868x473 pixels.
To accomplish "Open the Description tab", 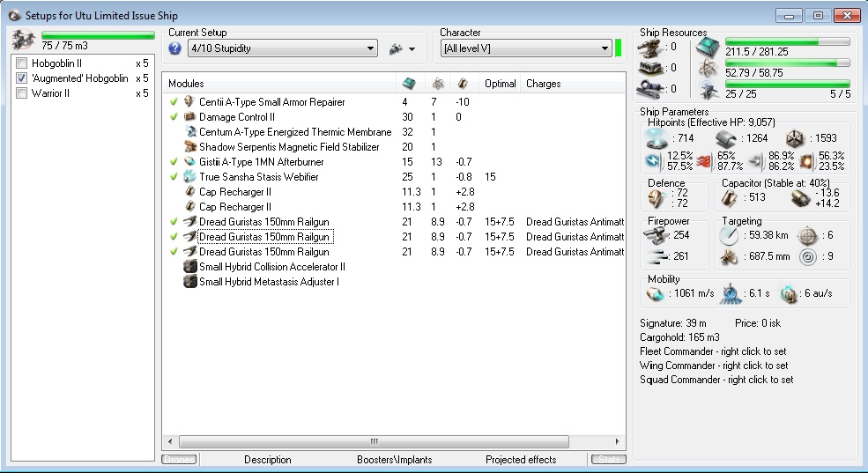I will (267, 460).
